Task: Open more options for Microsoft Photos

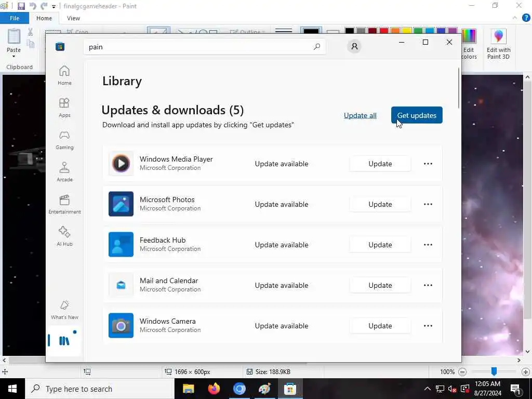Action: [x=428, y=204]
